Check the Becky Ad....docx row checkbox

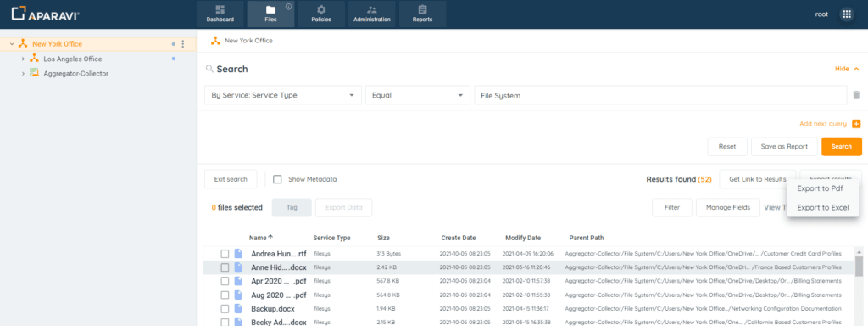point(225,322)
